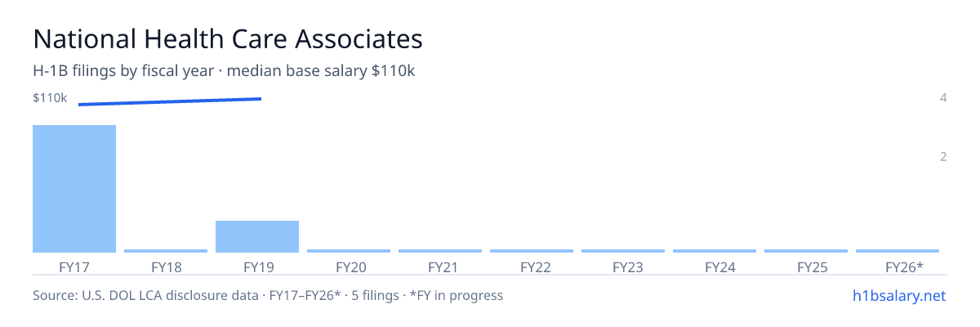This screenshot has height=327, width=980.
Task: Click the $110k salary axis label
Action: pyautogui.click(x=50, y=98)
